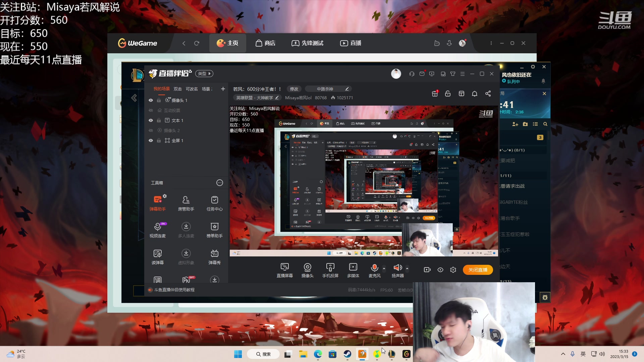Click the record video icon near 关闭直播
Screen dimensions: 644x362
427,270
